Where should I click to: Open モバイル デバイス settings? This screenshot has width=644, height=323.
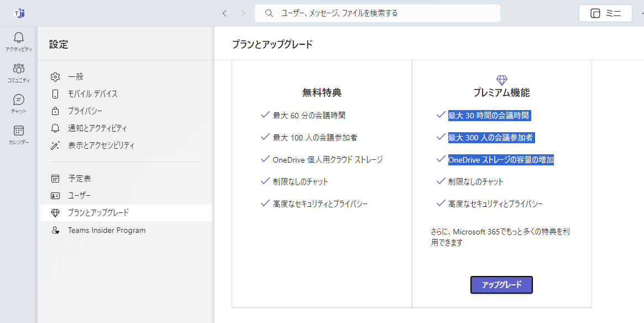126,93
